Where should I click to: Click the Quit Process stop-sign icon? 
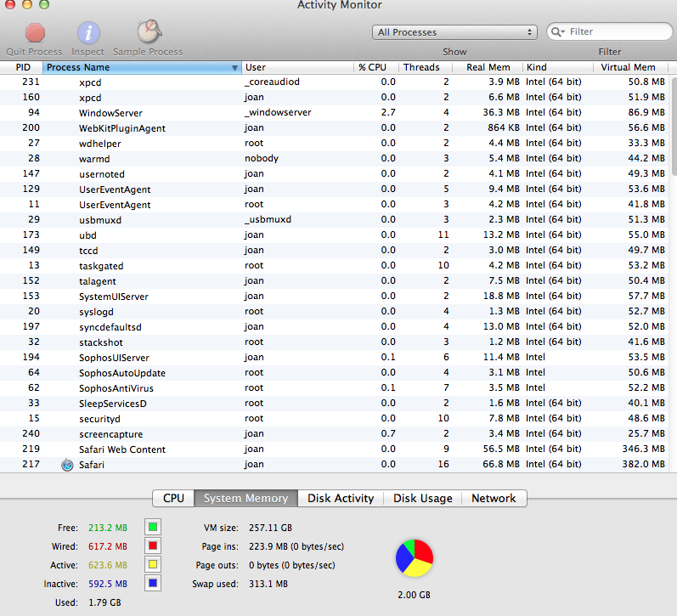pyautogui.click(x=35, y=33)
